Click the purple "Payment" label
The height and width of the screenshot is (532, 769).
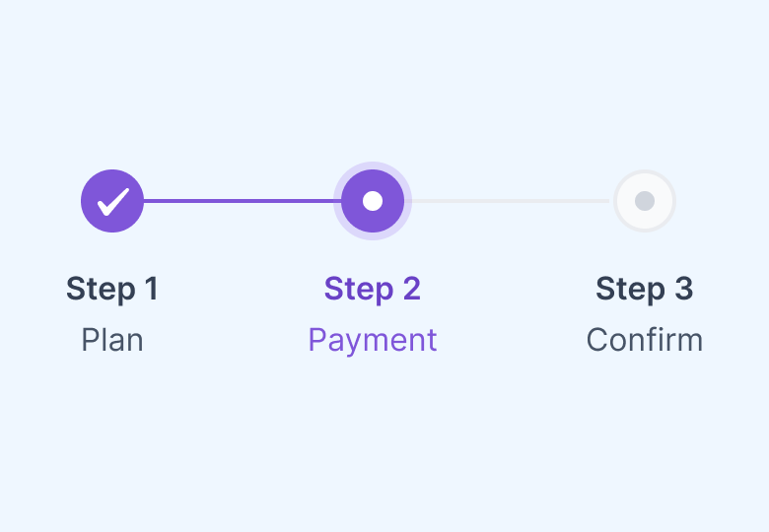pos(373,341)
